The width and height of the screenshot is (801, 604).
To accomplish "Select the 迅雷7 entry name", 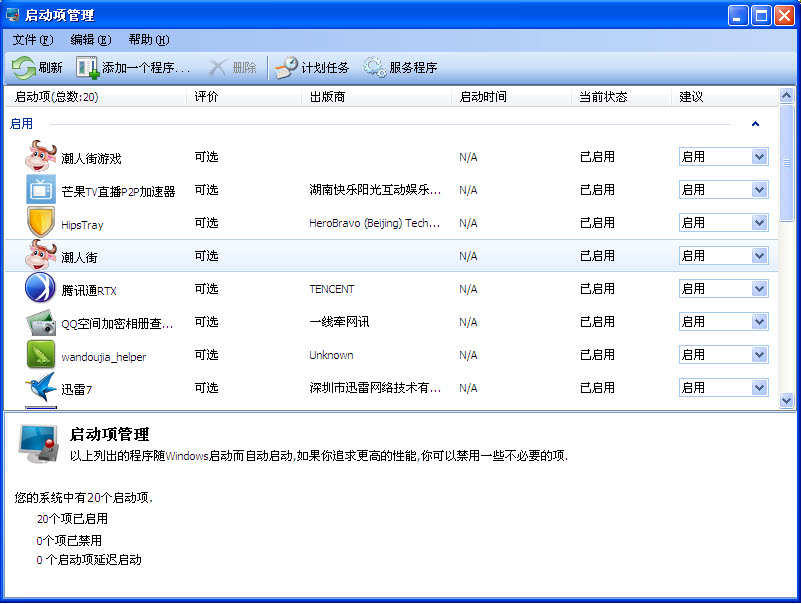I will click(77, 389).
